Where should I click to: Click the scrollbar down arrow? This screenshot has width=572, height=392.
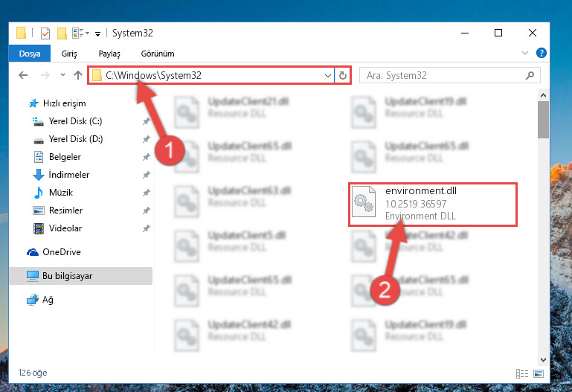click(543, 360)
